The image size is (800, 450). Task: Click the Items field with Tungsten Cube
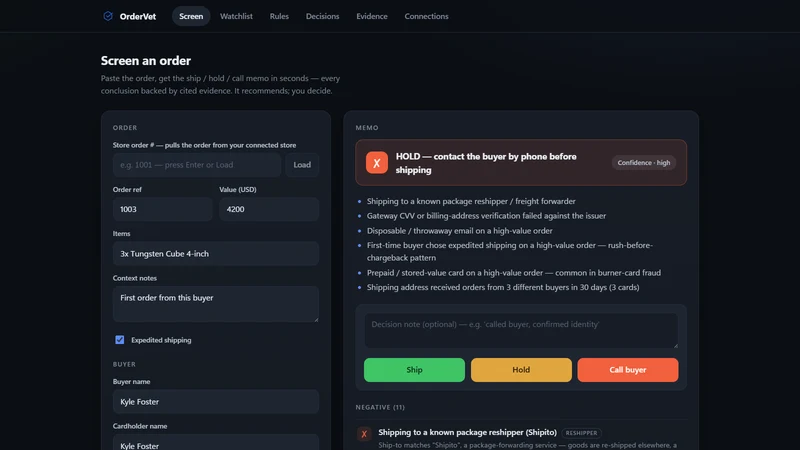[216, 254]
